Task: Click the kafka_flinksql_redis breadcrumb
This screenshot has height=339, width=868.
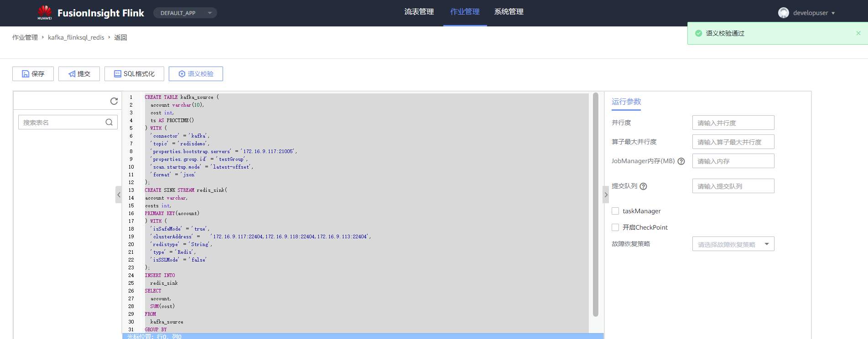Action: [x=76, y=37]
